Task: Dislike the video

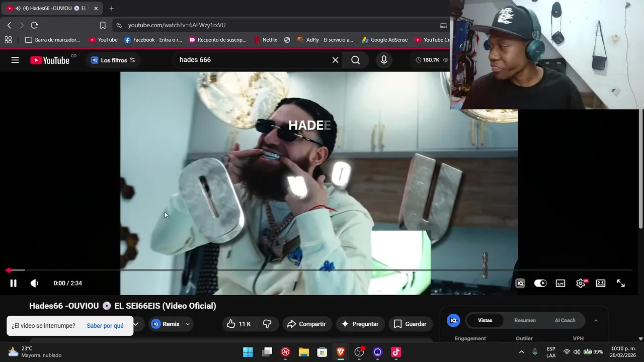Action: [x=267, y=324]
